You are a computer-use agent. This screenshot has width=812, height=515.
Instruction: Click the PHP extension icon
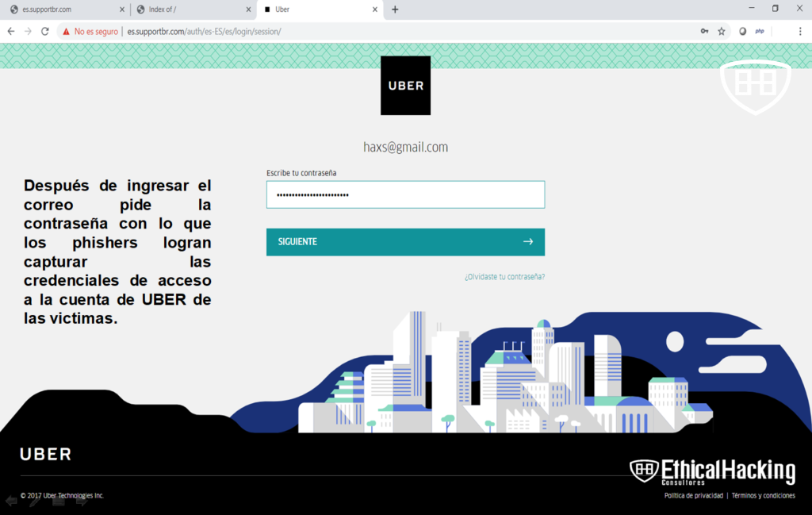(x=760, y=32)
